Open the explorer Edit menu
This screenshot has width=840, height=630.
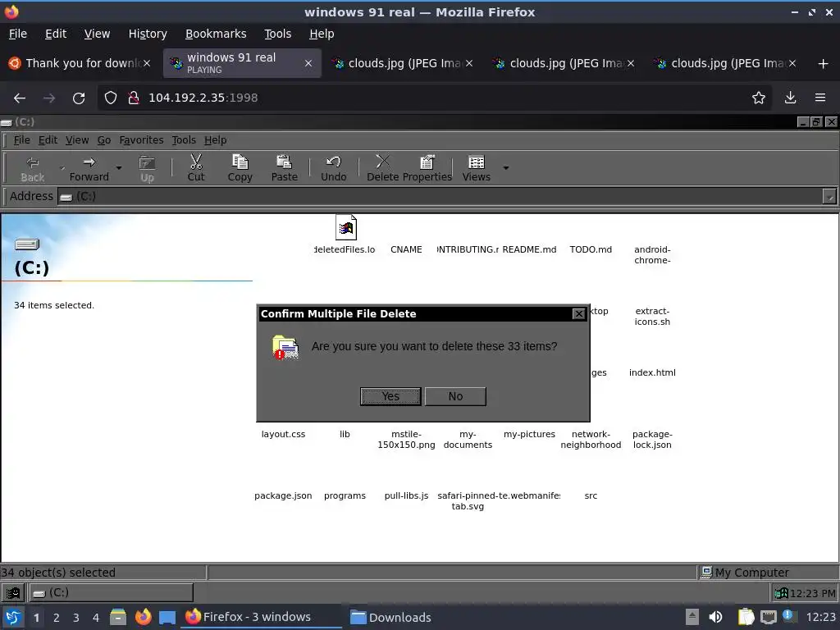point(48,140)
